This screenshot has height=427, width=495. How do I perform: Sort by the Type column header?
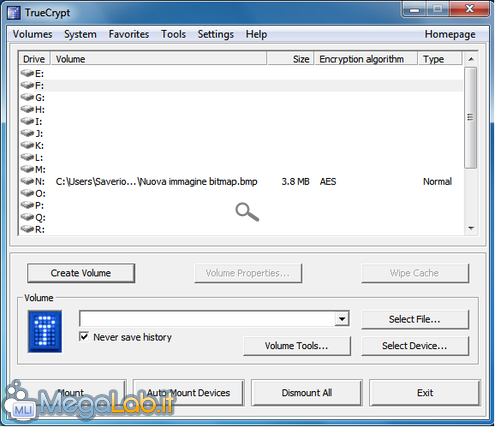pyautogui.click(x=440, y=59)
